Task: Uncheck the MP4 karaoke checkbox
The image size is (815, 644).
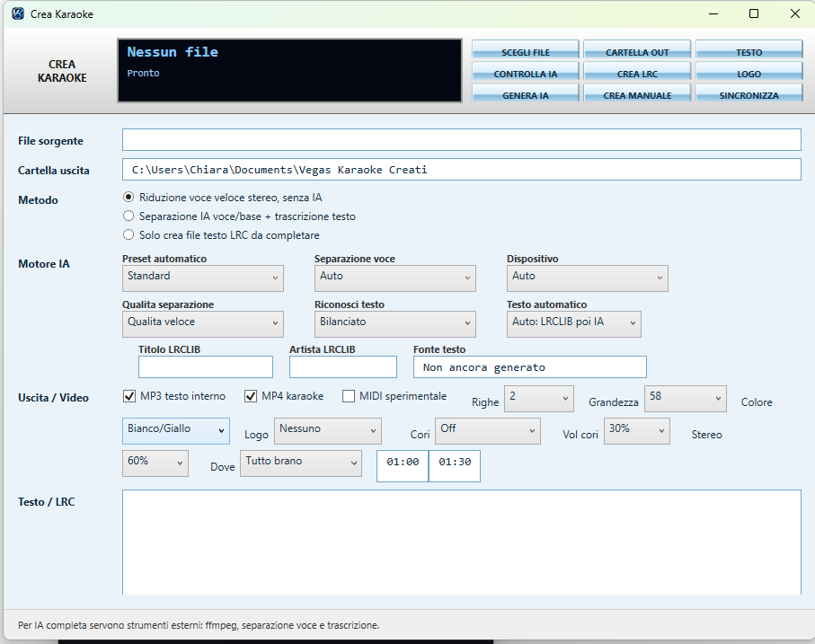Action: pyautogui.click(x=251, y=396)
